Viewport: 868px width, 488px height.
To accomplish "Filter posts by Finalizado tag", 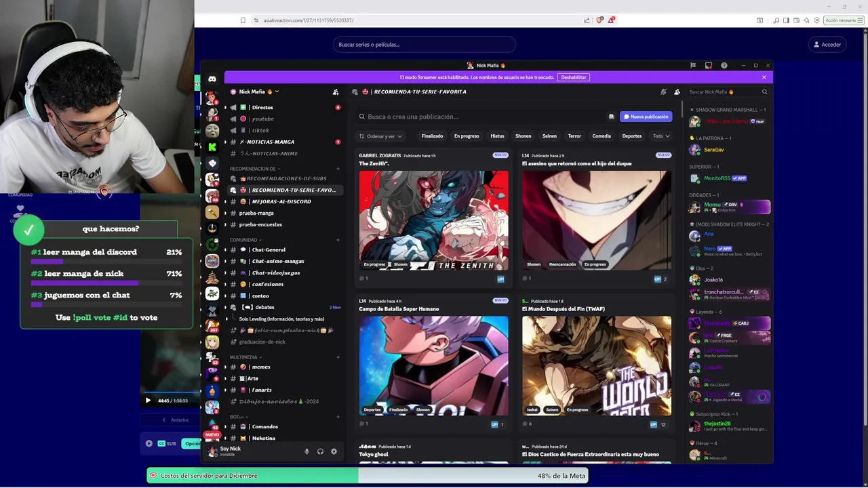I will click(432, 136).
